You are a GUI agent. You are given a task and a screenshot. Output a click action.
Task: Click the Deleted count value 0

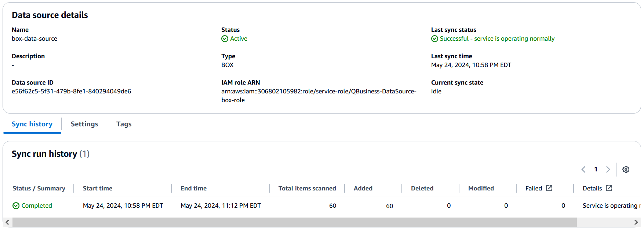449,206
